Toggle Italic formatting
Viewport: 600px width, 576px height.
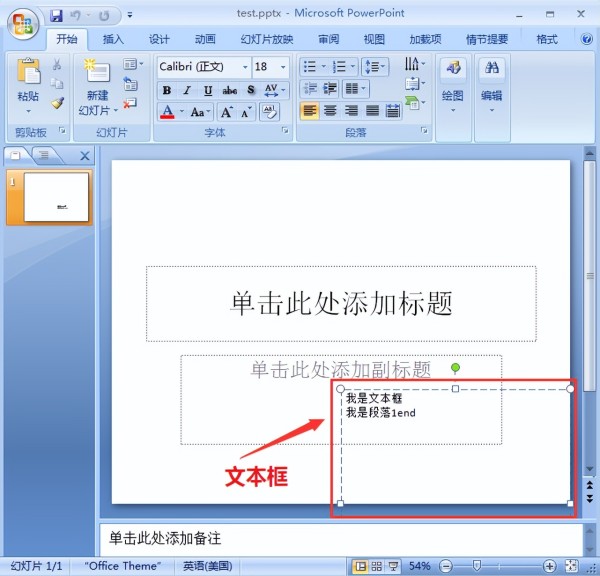(x=187, y=90)
